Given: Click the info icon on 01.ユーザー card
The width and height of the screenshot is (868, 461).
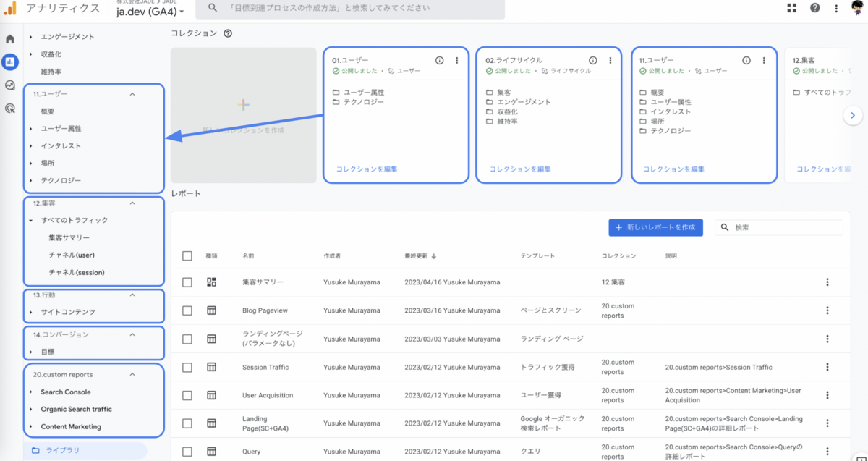Looking at the screenshot, I should coord(441,60).
